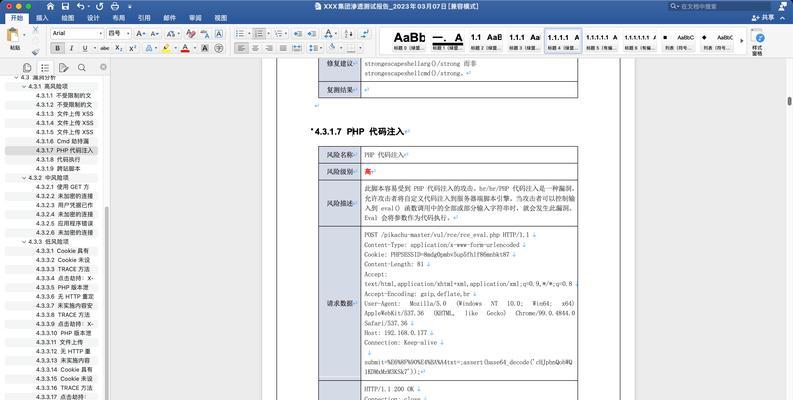Apply the 标题 4 heading style
The width and height of the screenshot is (793, 400).
563,41
